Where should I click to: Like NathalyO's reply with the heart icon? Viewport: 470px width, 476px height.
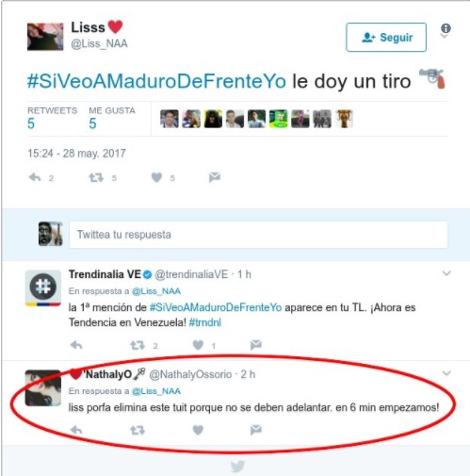coord(198,430)
